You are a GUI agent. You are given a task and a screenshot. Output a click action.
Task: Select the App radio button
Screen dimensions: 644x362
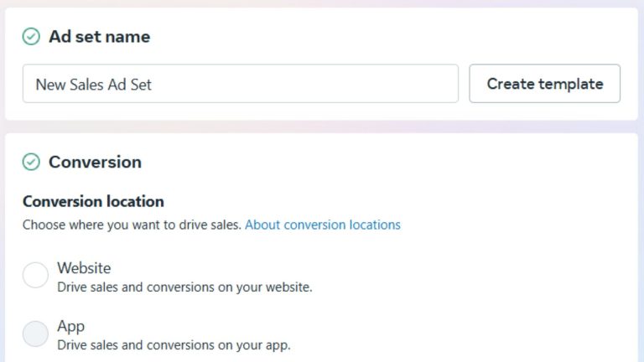coord(35,334)
